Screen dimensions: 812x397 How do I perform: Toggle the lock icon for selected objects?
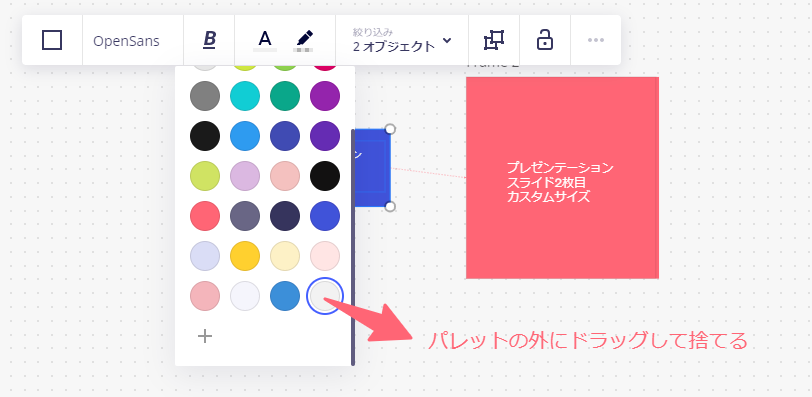tap(544, 40)
